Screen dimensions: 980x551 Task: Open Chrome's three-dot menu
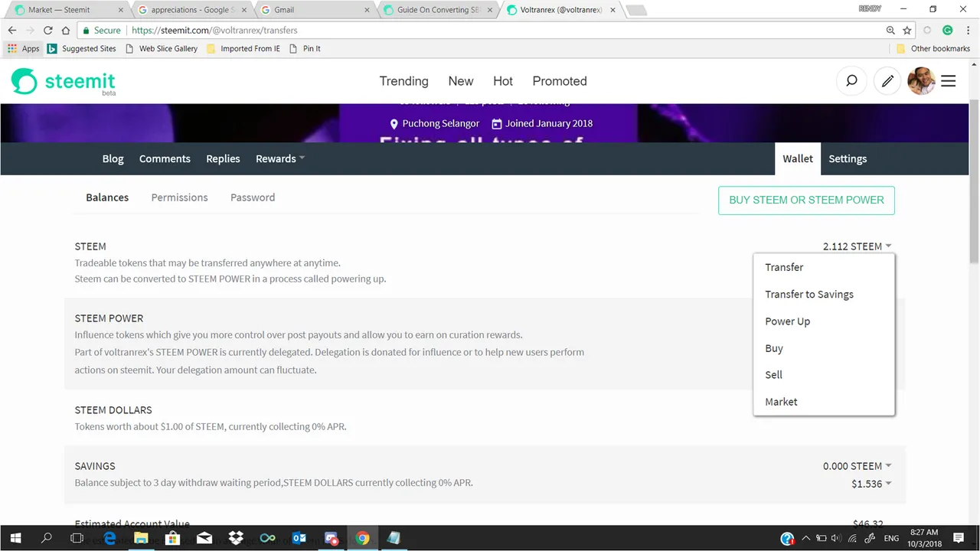click(x=967, y=31)
